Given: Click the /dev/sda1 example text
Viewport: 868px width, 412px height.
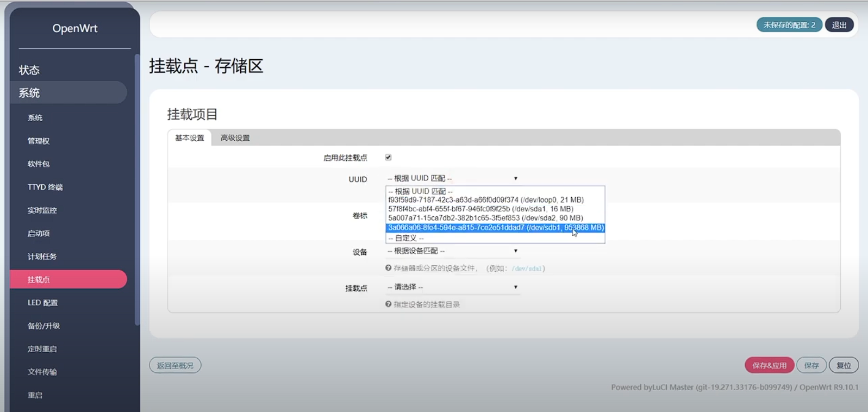Looking at the screenshot, I should coord(527,269).
